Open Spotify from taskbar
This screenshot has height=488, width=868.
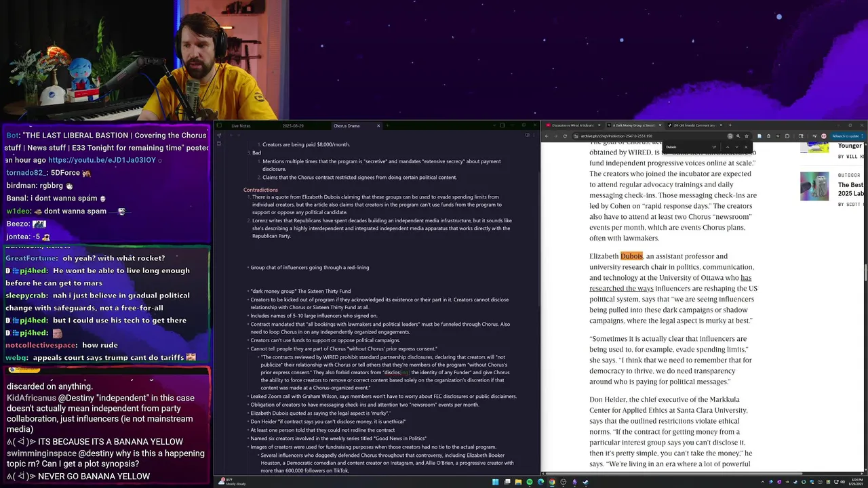point(530,482)
